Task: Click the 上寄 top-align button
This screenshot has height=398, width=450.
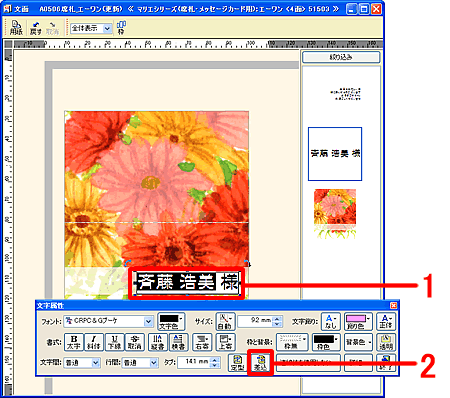Action: coord(226,342)
